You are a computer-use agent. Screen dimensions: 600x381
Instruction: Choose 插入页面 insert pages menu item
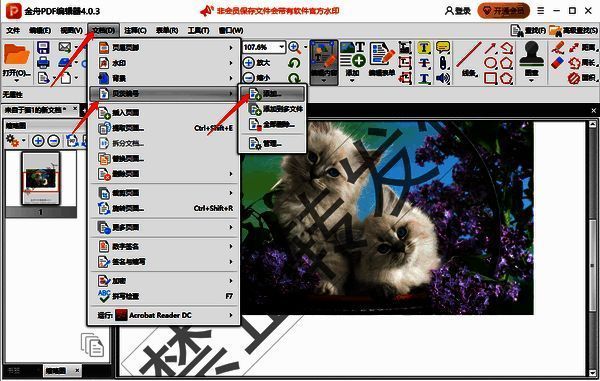tap(165, 112)
